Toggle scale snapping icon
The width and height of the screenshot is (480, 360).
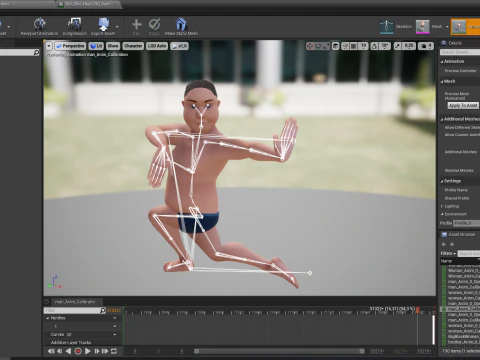[x=397, y=46]
